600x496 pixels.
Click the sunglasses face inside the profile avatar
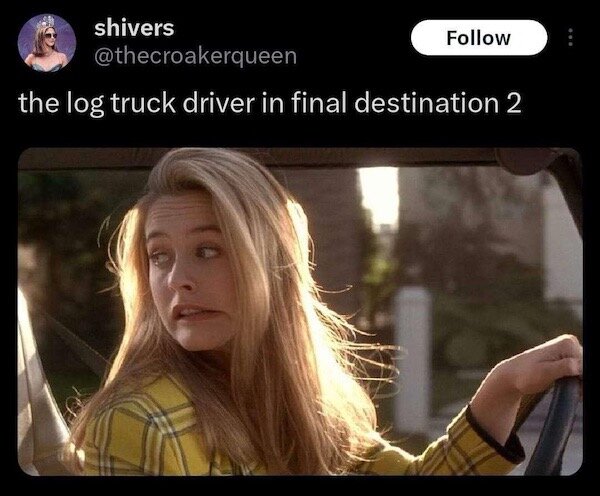coord(50,36)
